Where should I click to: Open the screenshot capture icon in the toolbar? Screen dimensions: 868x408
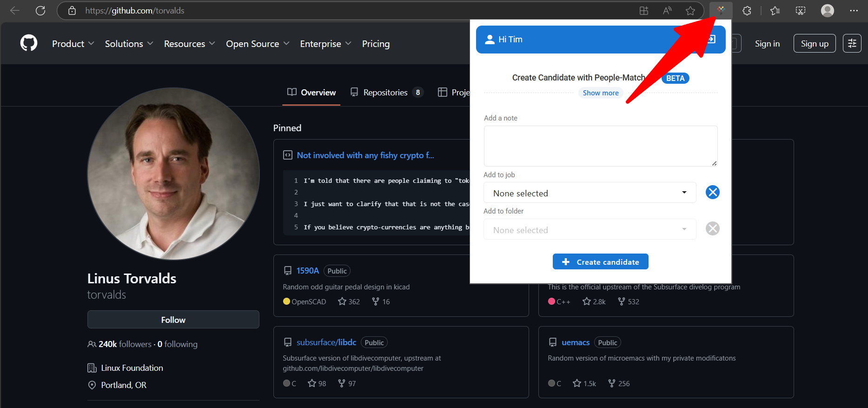[x=801, y=11]
